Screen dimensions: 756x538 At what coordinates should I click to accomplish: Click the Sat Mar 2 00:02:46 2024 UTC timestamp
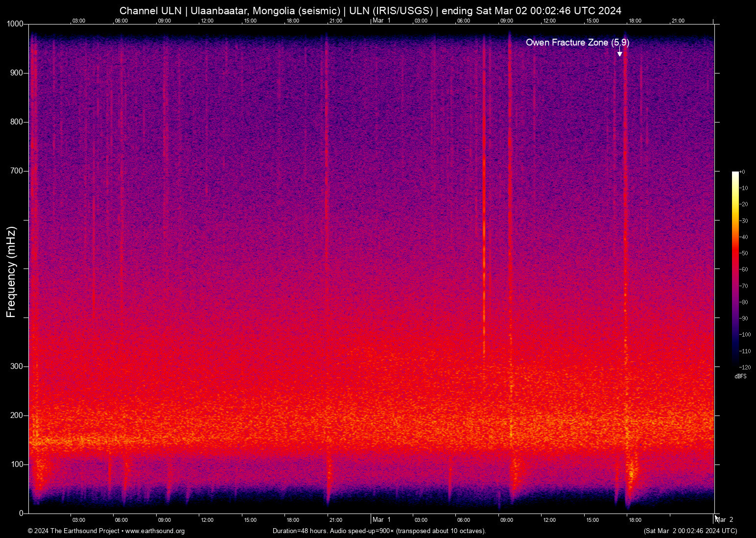[x=690, y=531]
